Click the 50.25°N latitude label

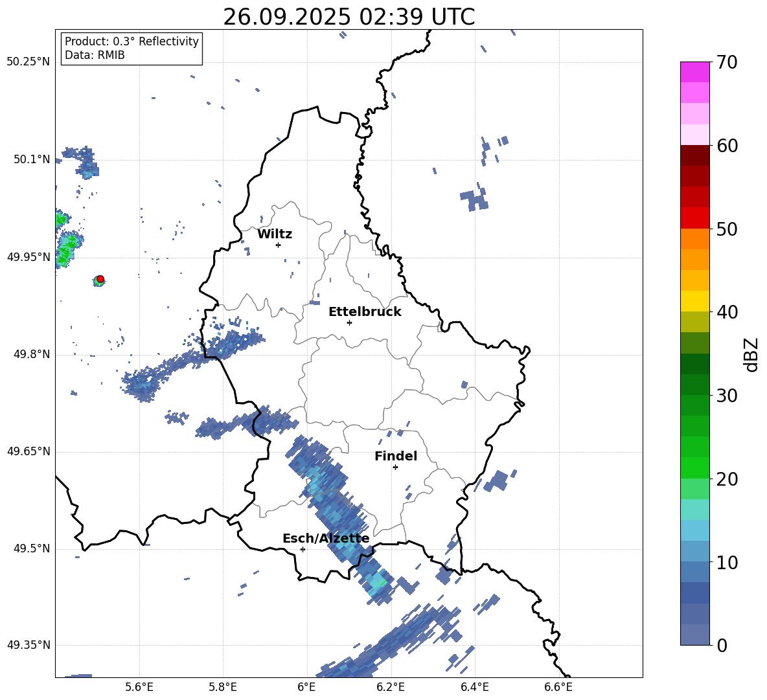pos(29,62)
